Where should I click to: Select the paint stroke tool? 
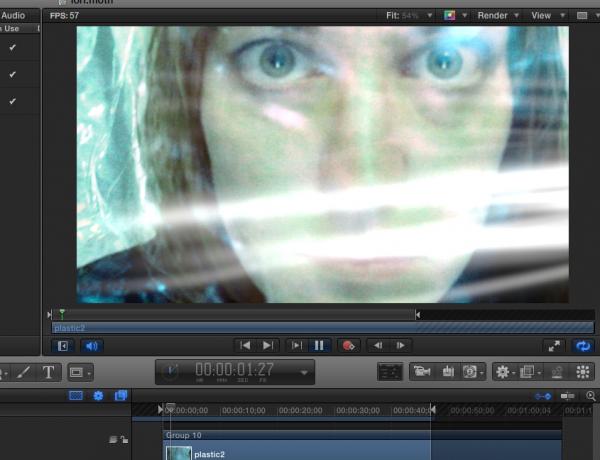coord(21,372)
